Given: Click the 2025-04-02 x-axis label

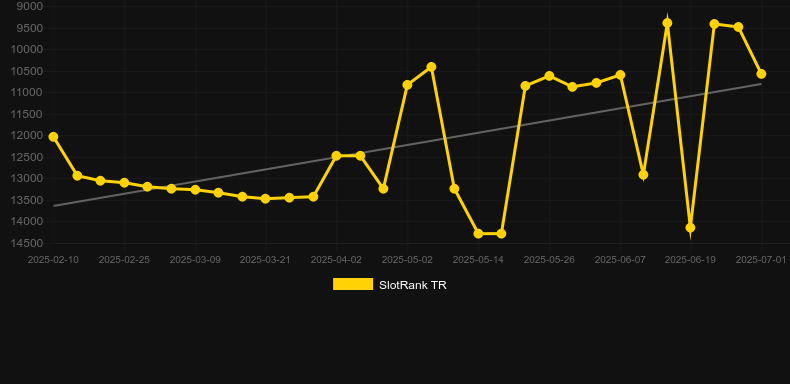Looking at the screenshot, I should click(x=336, y=260).
